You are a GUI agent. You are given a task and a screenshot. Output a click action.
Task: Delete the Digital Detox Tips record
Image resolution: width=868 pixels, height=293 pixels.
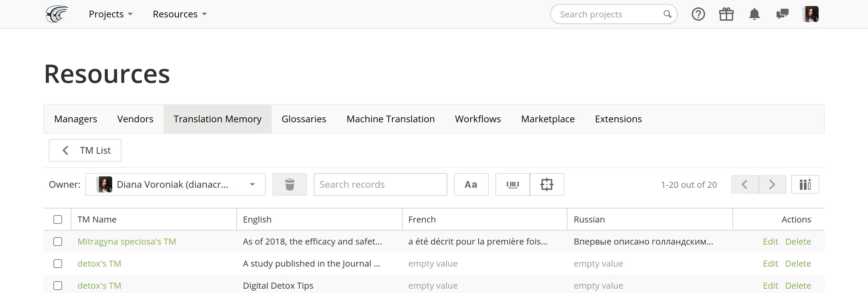coord(798,286)
